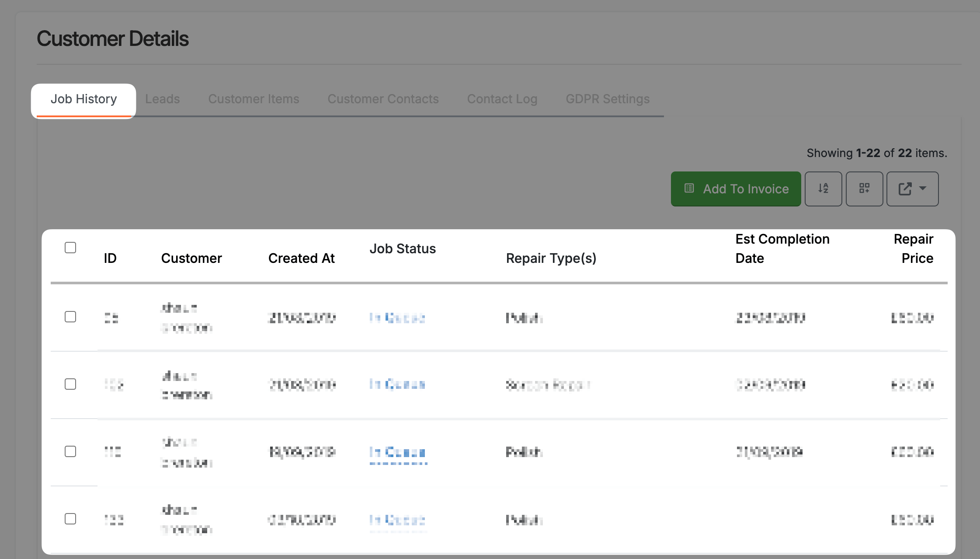Image resolution: width=980 pixels, height=559 pixels.
Task: Open the Contact Log tab
Action: pyautogui.click(x=502, y=99)
